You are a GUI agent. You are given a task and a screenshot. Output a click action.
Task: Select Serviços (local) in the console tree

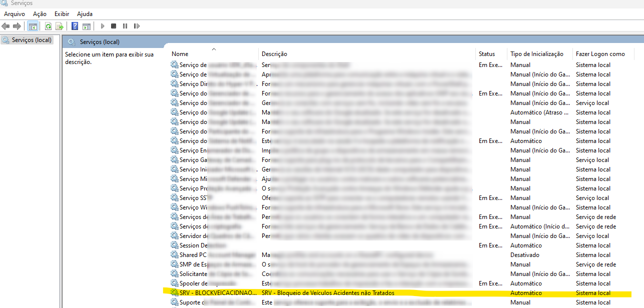(x=32, y=40)
